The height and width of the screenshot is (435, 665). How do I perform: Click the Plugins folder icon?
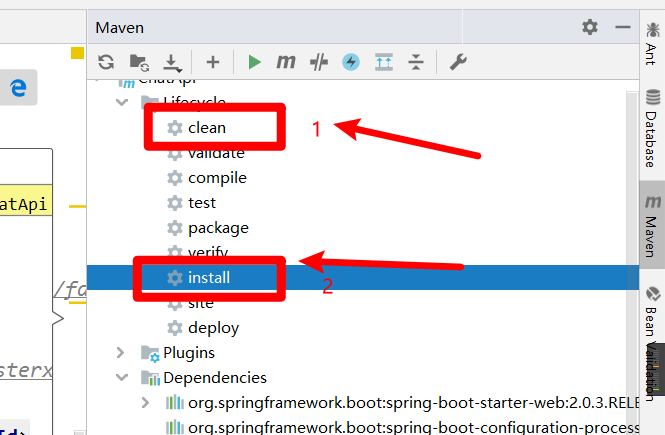(x=150, y=353)
